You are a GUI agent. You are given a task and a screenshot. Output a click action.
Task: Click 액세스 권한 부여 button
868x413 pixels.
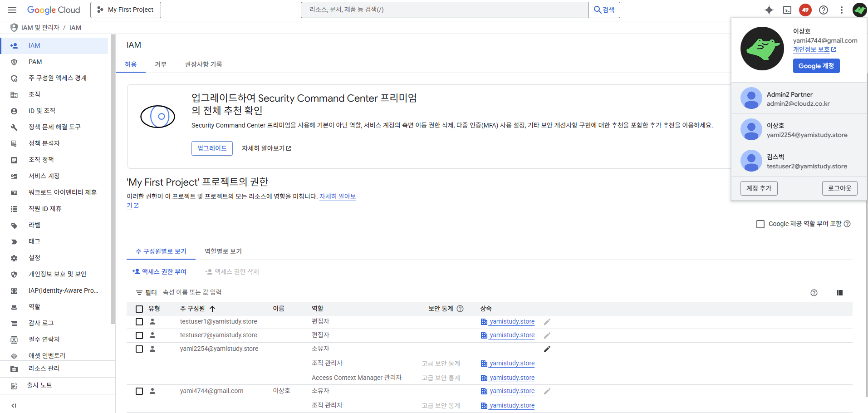point(159,272)
